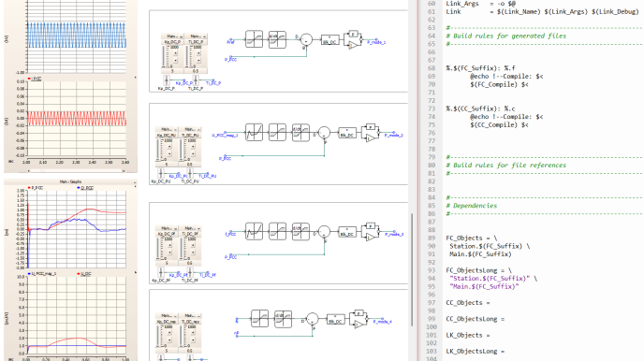Select the Kp_DC_P slider component icon

point(167,80)
